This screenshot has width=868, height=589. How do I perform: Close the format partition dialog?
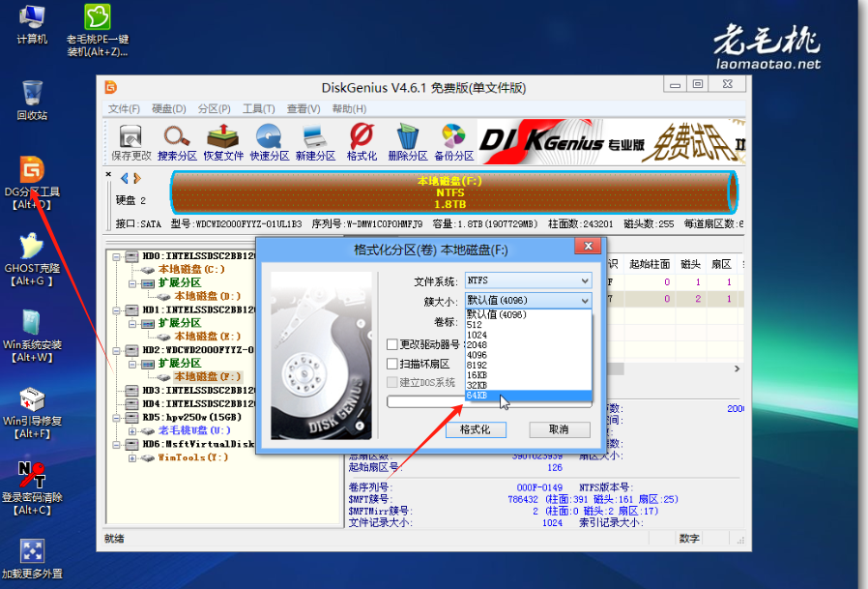point(588,246)
